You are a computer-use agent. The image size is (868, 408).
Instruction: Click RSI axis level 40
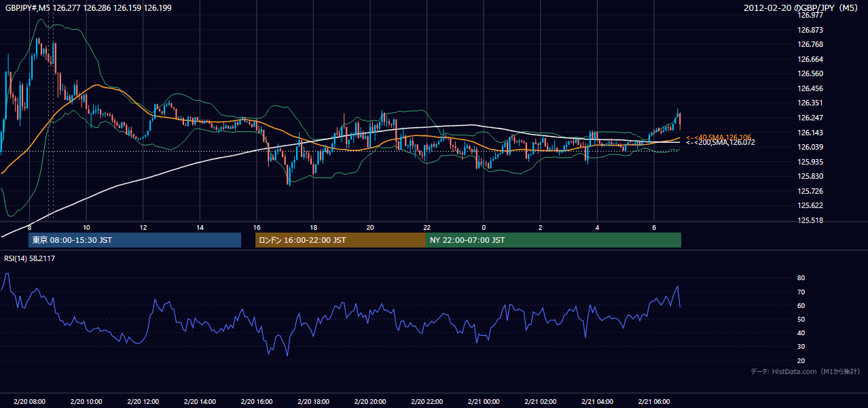pyautogui.click(x=801, y=333)
